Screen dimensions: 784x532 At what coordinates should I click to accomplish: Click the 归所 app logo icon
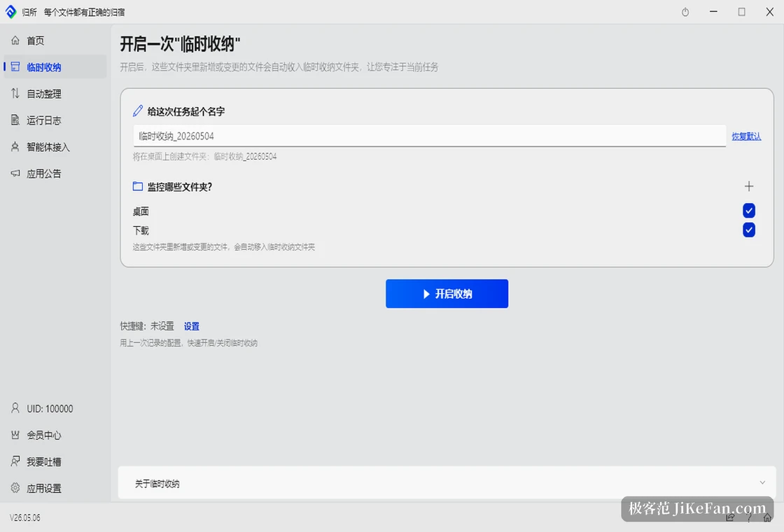pyautogui.click(x=10, y=11)
